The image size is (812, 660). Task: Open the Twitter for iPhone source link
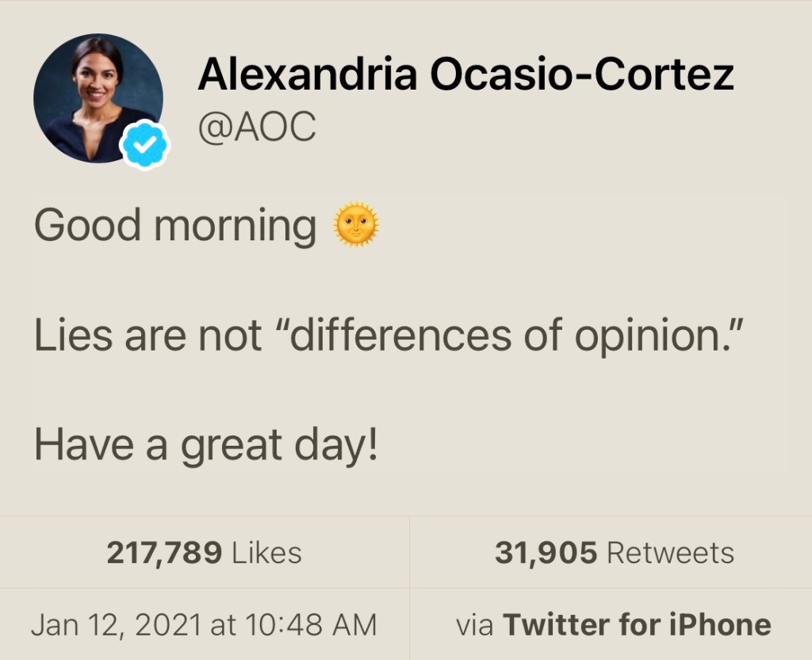(637, 624)
